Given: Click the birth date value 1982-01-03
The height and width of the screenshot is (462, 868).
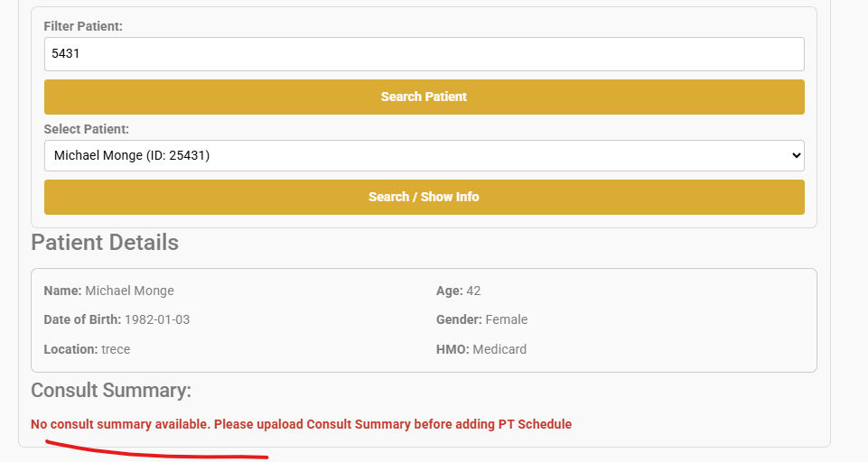Looking at the screenshot, I should click(x=157, y=319).
